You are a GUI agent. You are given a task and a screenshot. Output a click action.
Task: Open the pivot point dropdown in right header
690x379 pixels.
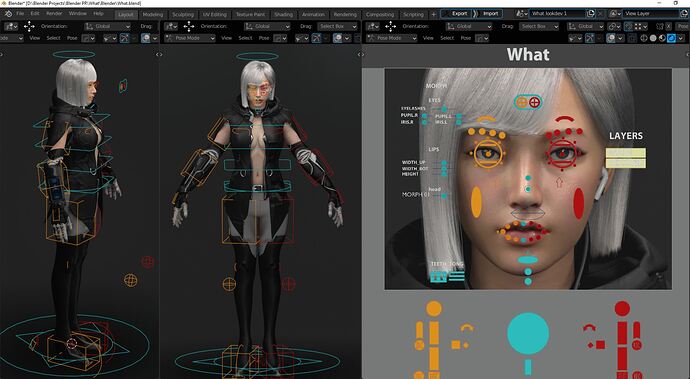[x=615, y=26]
